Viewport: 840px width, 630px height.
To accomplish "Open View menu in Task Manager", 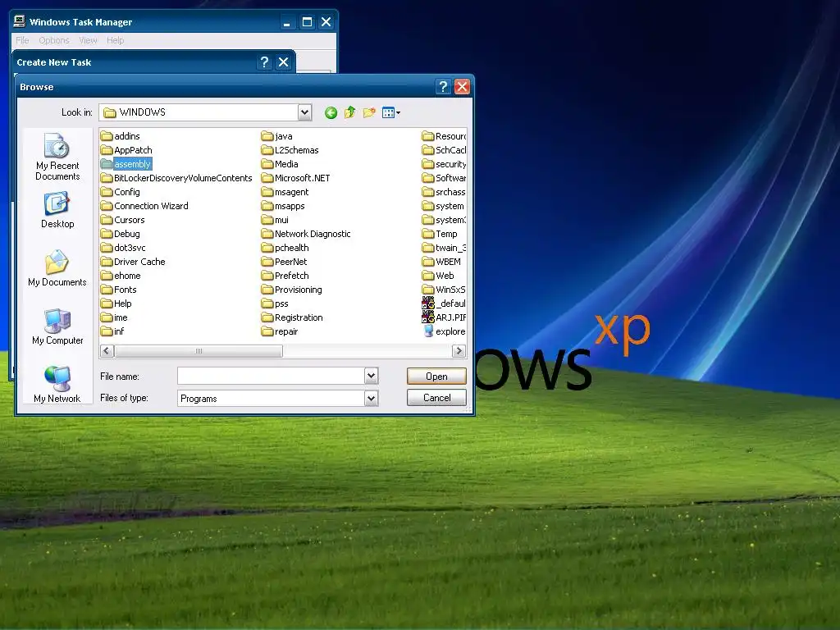I will [x=88, y=40].
